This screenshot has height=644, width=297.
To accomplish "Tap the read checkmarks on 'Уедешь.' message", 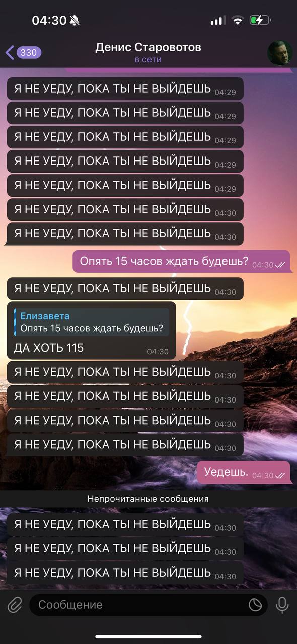I will 280,476.
